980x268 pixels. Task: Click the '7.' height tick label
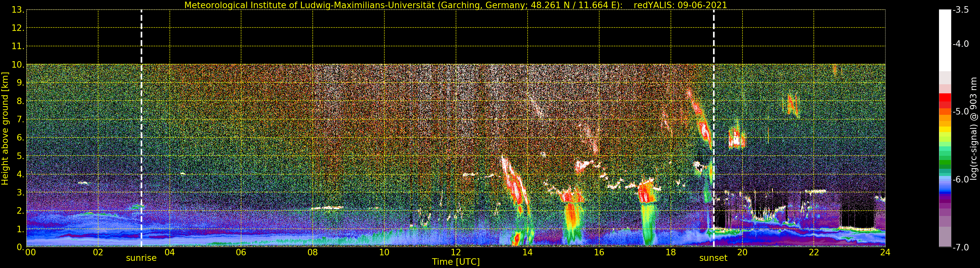click(20, 119)
